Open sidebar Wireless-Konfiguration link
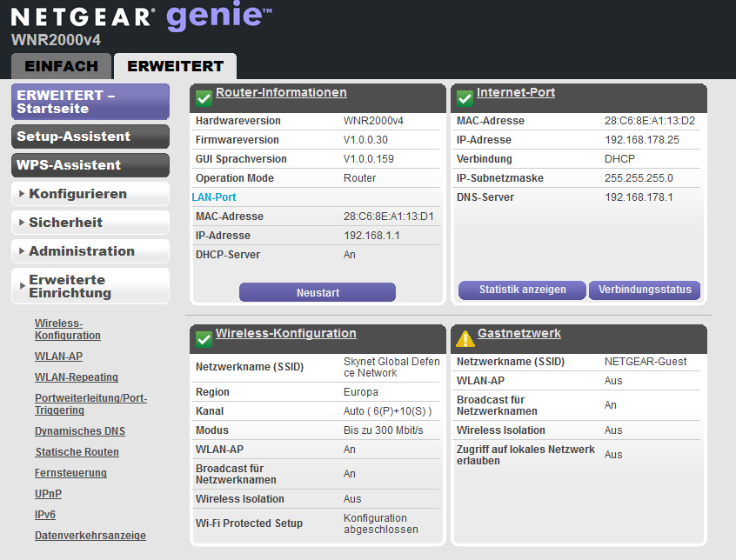The width and height of the screenshot is (736, 560). [68, 330]
